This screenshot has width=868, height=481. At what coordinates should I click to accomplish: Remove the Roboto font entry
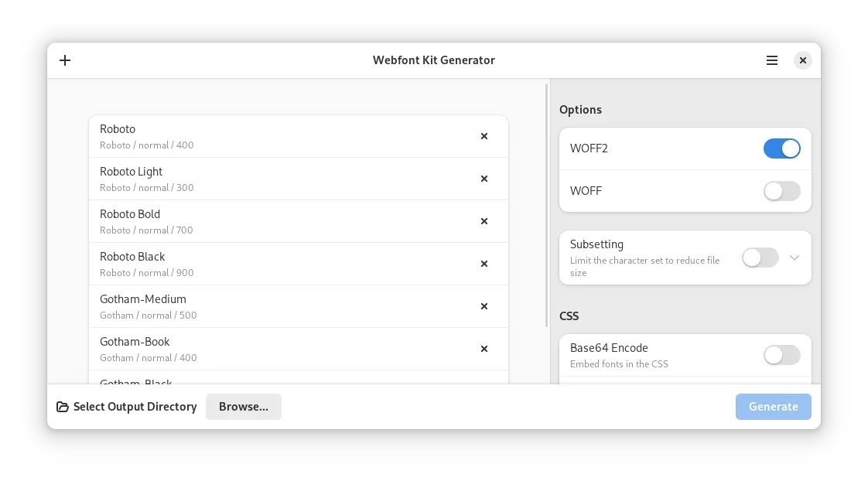[x=484, y=136]
